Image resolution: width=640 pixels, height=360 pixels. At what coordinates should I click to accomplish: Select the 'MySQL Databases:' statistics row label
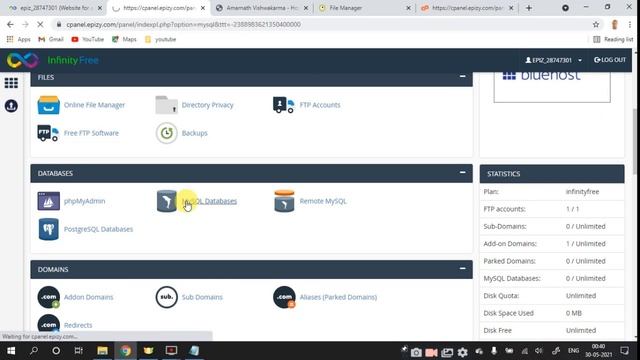512,278
